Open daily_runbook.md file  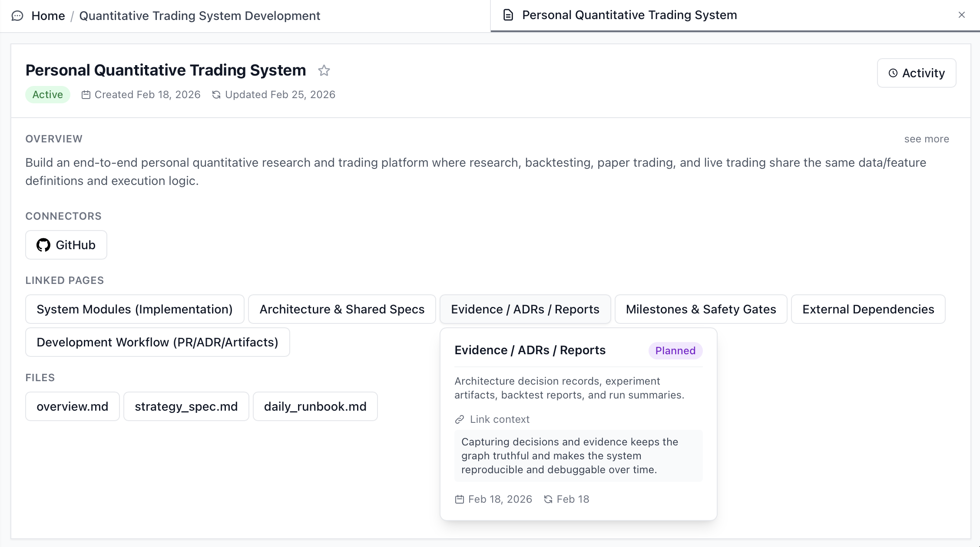(315, 406)
